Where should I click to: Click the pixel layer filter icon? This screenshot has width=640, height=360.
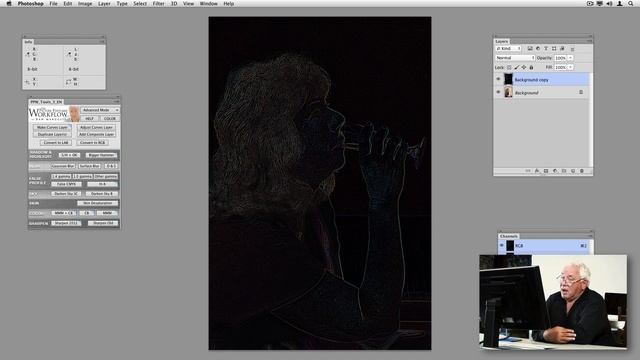[x=530, y=49]
